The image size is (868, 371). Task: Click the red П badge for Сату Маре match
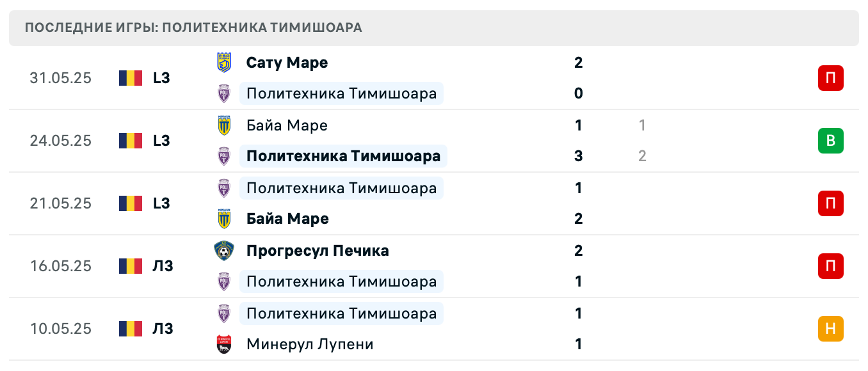point(830,77)
